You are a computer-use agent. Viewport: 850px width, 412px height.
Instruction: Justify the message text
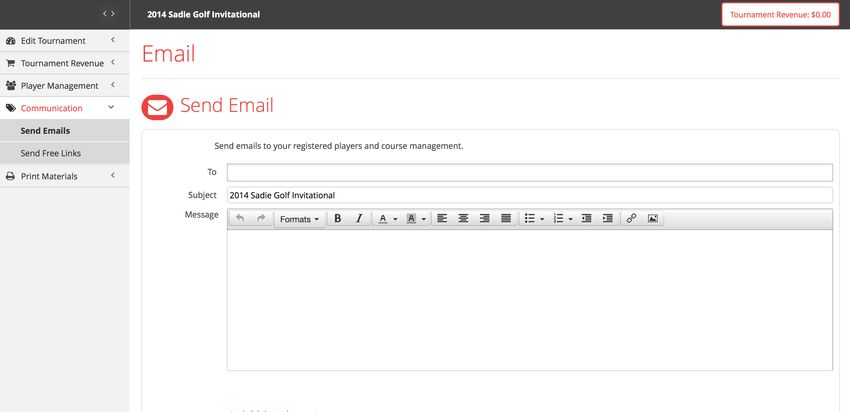506,218
